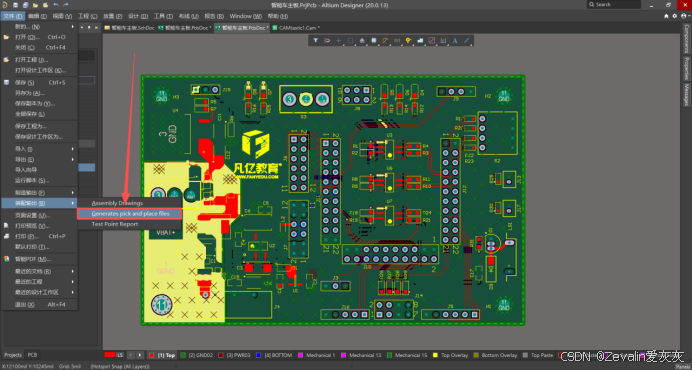692x371 pixels.
Task: Click 智能PDF (M) menu entry
Action: pos(40,259)
